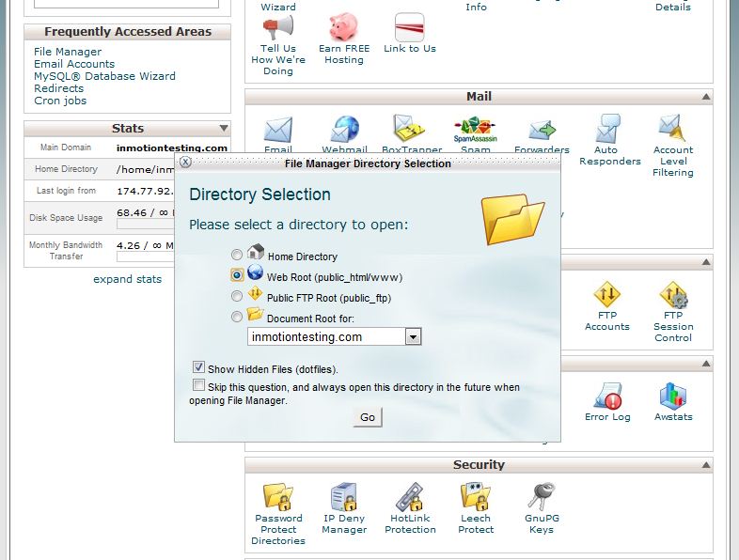Open the Awstats icon
The width and height of the screenshot is (739, 560).
673,397
